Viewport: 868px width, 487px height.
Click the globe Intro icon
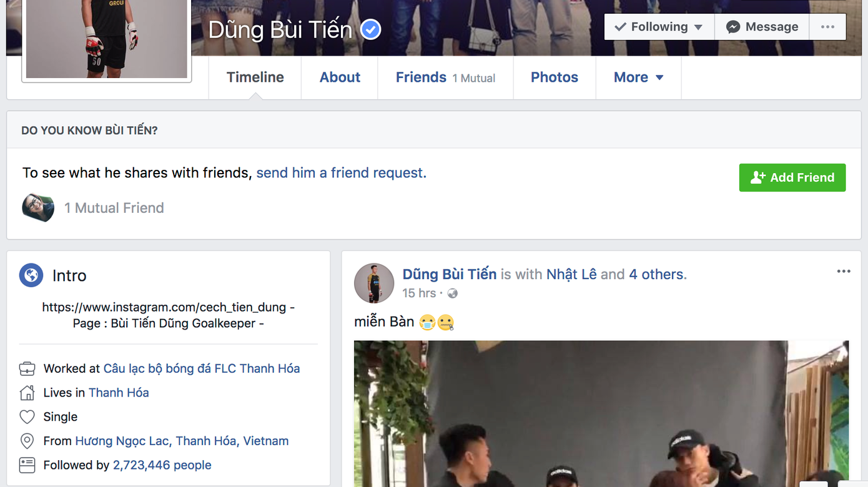(x=31, y=275)
